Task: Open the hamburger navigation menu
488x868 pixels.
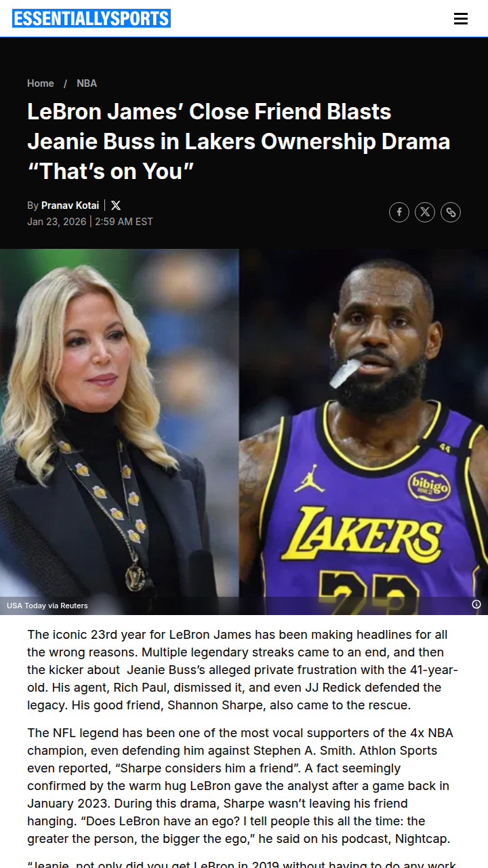Action: [461, 19]
